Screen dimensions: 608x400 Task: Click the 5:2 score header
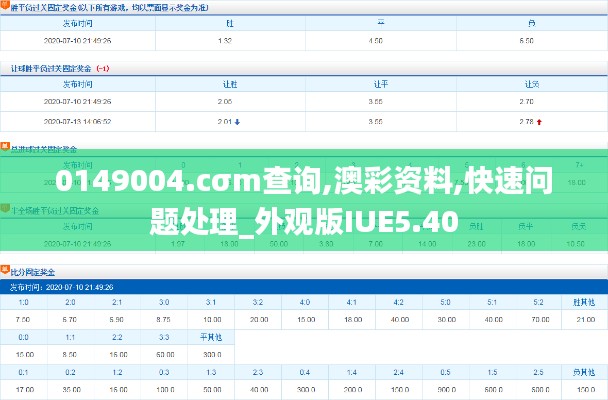click(538, 302)
